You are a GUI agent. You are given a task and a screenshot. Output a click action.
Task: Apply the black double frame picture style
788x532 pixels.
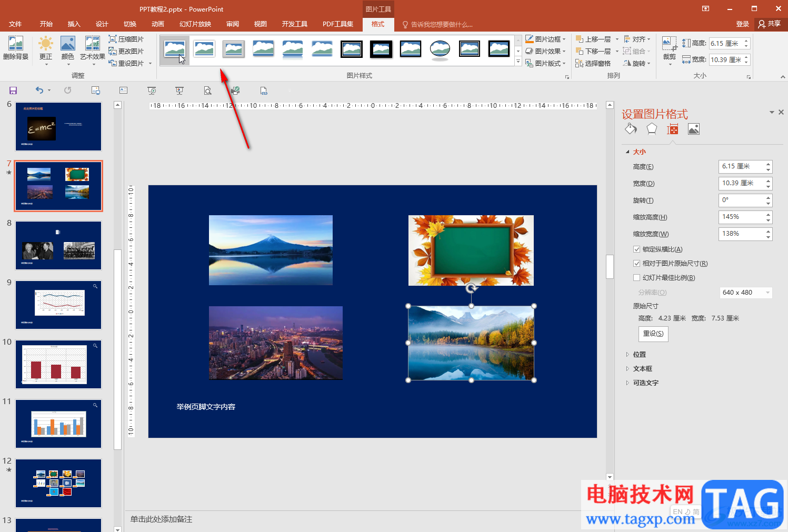click(352, 49)
